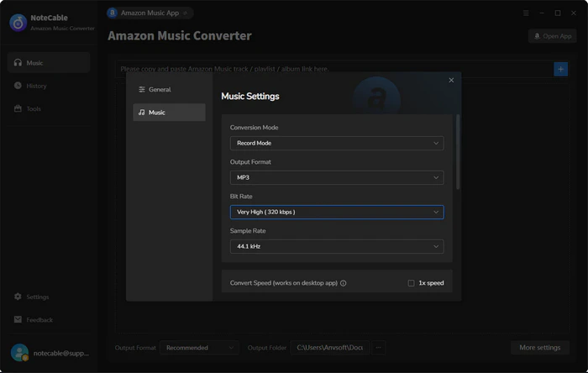Enable the 1x speed checkbox
Image resolution: width=588 pixels, height=373 pixels.
[411, 283]
